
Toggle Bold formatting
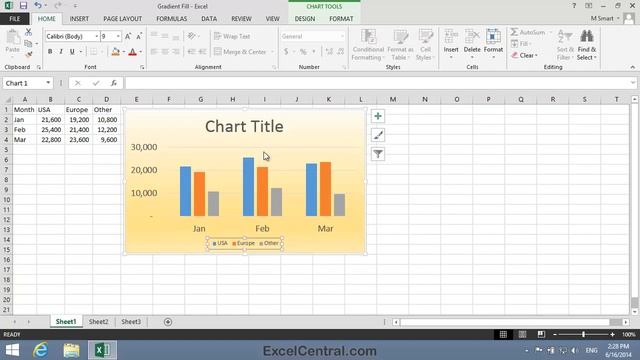[50, 52]
